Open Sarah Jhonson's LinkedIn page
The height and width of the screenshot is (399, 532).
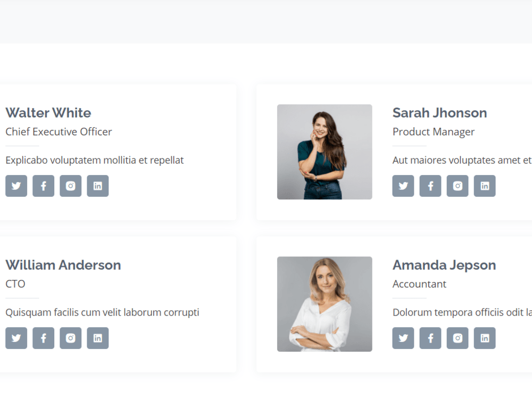pyautogui.click(x=485, y=186)
